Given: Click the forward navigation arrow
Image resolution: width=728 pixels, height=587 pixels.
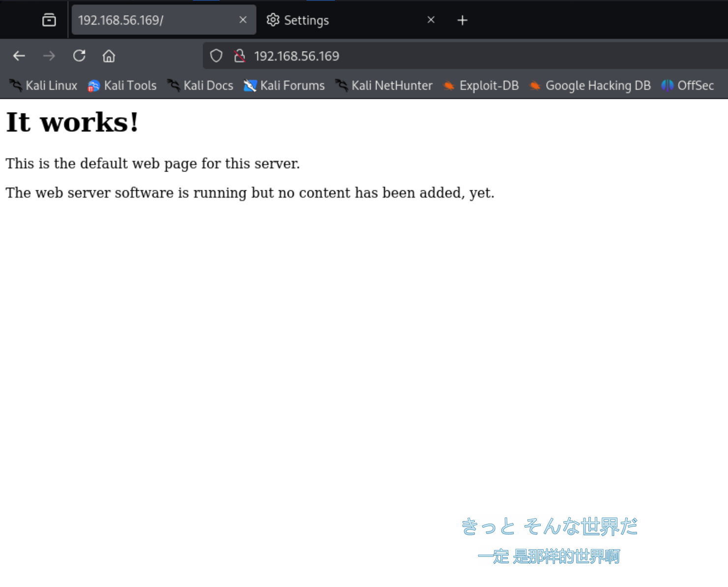Looking at the screenshot, I should coord(49,56).
